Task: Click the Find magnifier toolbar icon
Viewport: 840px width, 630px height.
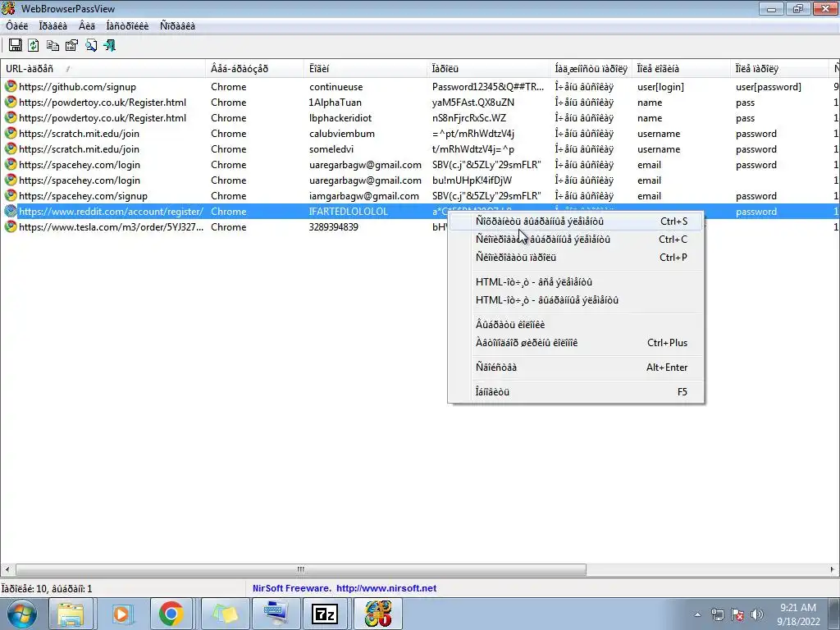Action: (90, 46)
